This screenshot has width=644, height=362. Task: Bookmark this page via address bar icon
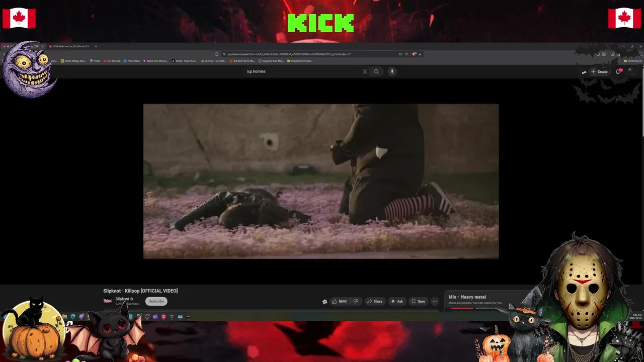coord(217,54)
